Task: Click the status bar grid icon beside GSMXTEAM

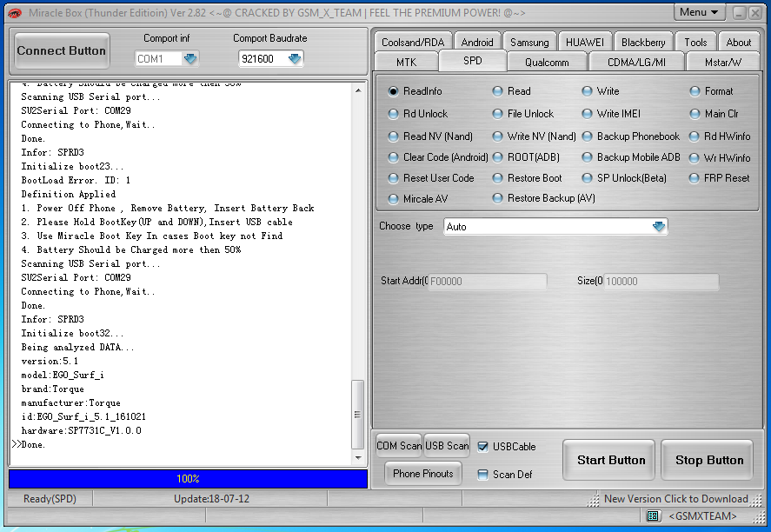Action: 653,515
